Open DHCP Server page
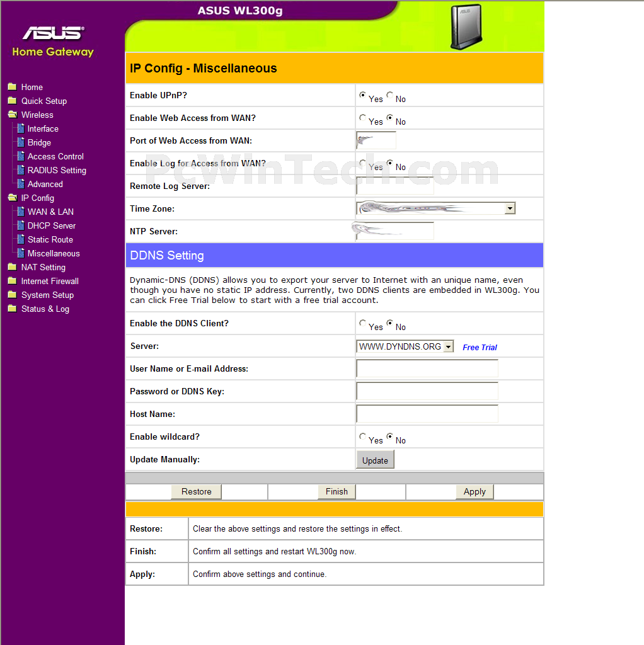Image resolution: width=644 pixels, height=645 pixels. click(52, 226)
